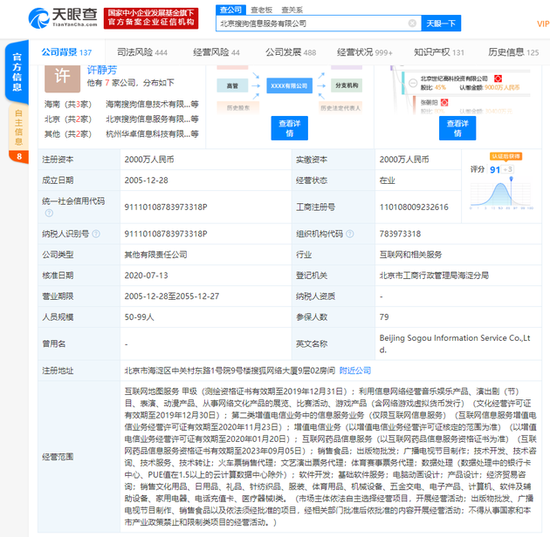Click the organization code 783973318

pos(400,234)
